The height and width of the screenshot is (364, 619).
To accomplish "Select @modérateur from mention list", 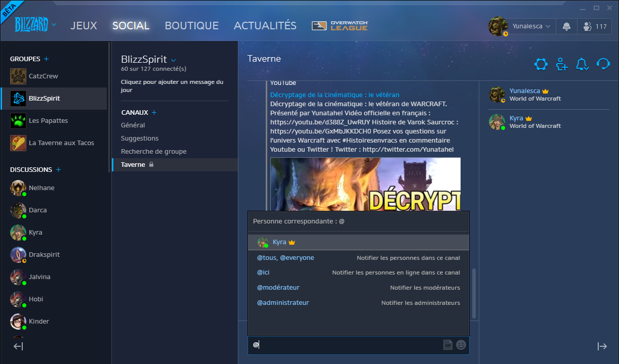I will click(278, 288).
